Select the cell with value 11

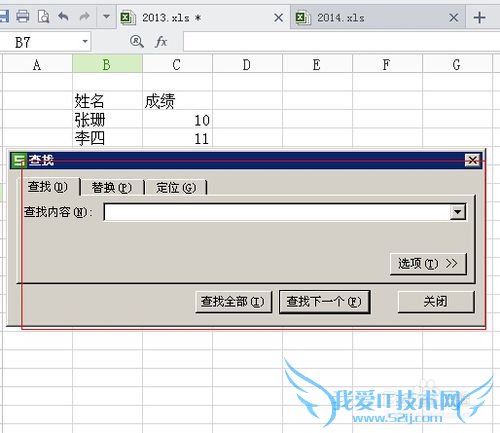[177, 138]
